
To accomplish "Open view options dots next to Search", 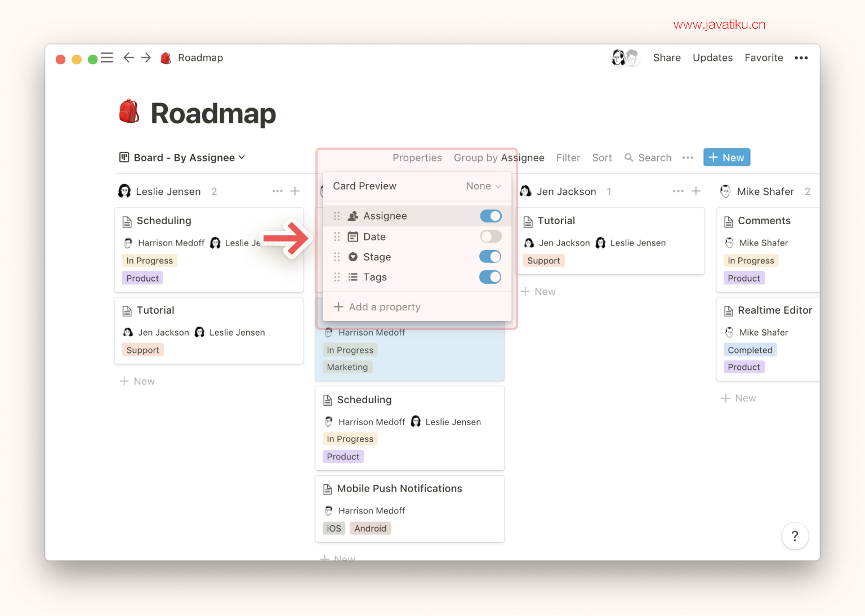I will coord(688,158).
